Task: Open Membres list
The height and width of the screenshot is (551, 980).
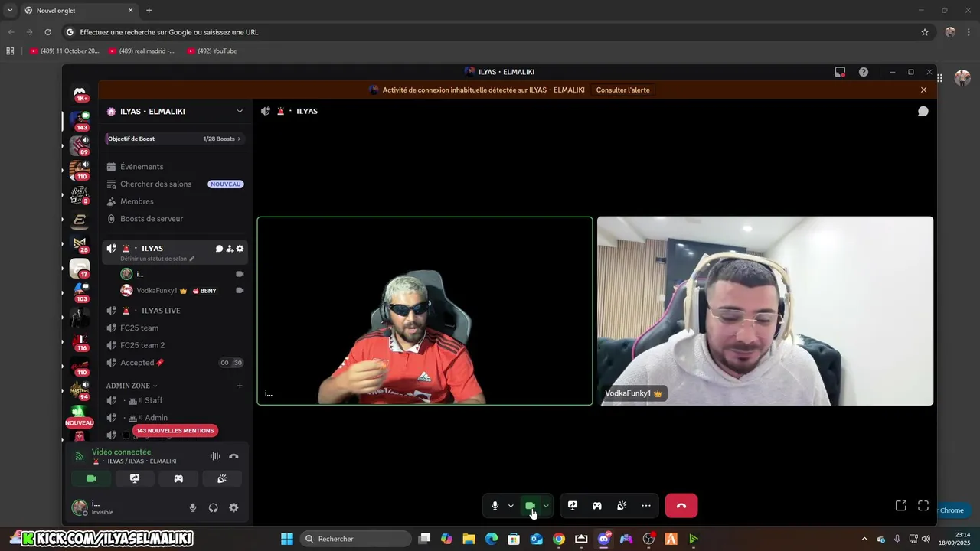Action: click(175, 201)
